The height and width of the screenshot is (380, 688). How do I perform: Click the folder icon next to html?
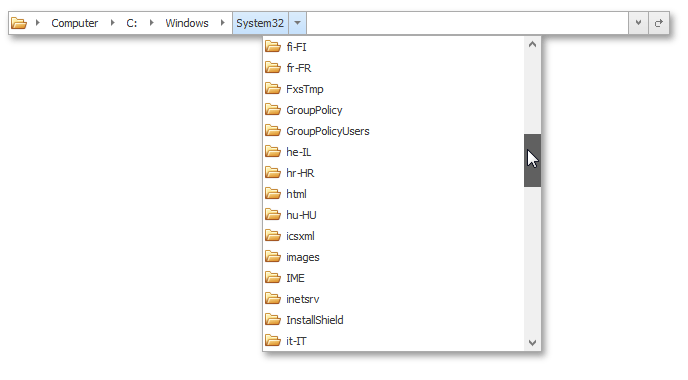pyautogui.click(x=273, y=194)
